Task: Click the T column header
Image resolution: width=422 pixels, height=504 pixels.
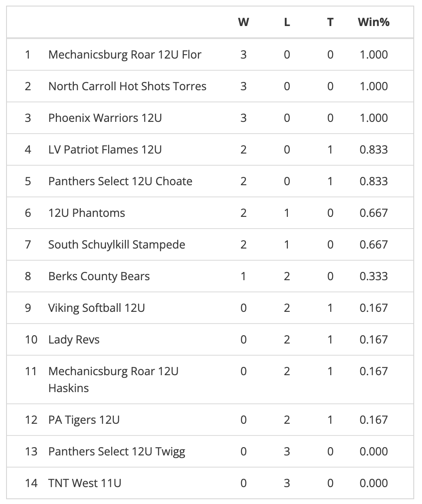Action: (330, 22)
